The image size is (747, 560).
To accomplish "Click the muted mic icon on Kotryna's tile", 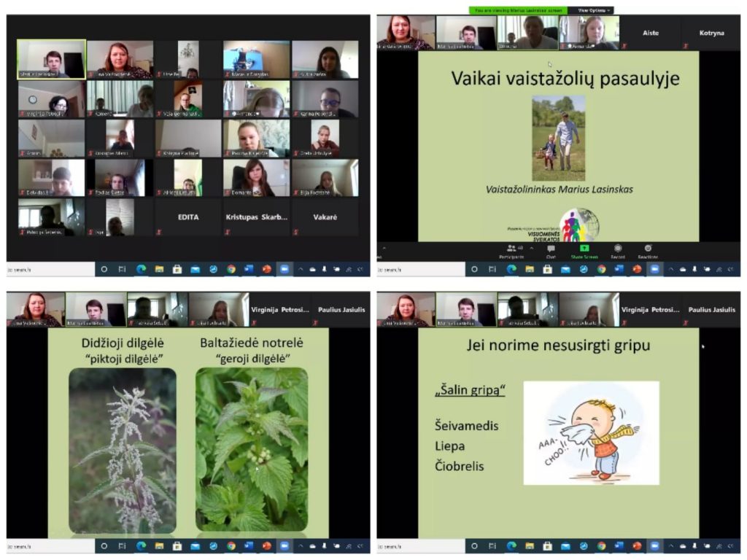I will tap(686, 46).
